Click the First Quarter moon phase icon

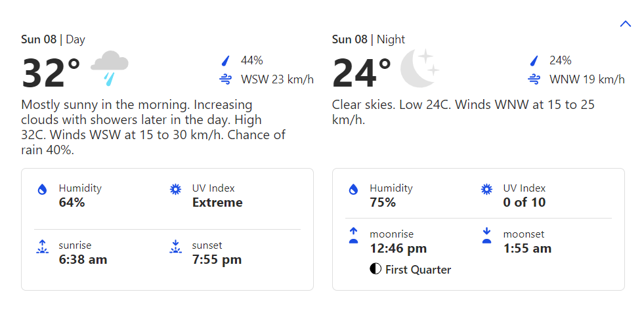click(376, 269)
